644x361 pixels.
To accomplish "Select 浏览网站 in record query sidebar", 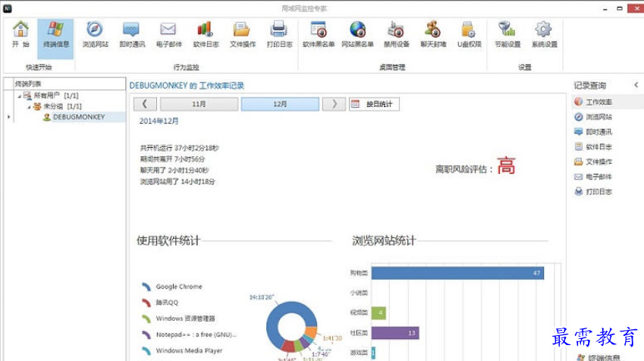I will [593, 117].
